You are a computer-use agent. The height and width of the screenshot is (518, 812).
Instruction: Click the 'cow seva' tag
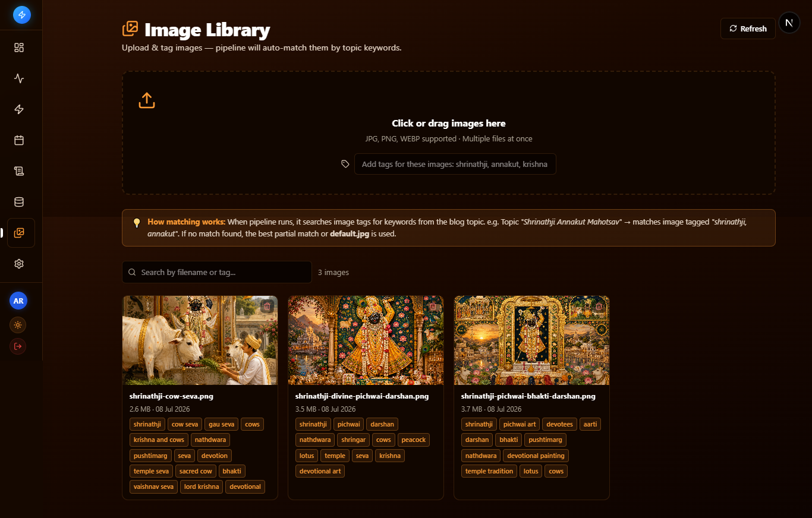(x=185, y=424)
